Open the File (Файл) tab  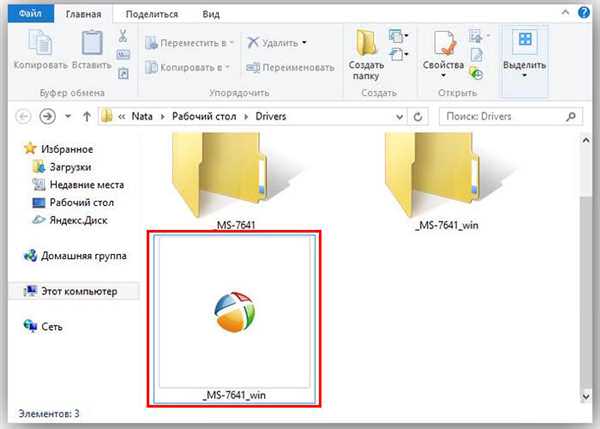(x=31, y=14)
